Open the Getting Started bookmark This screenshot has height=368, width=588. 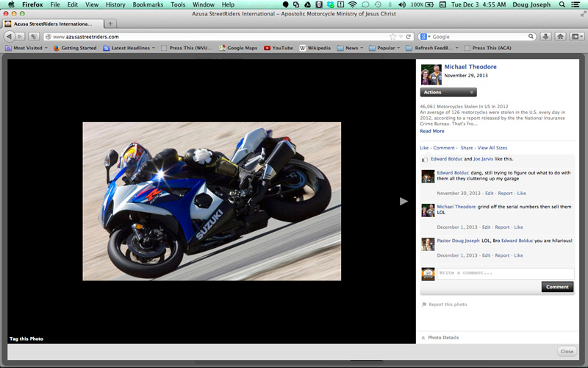tap(75, 48)
